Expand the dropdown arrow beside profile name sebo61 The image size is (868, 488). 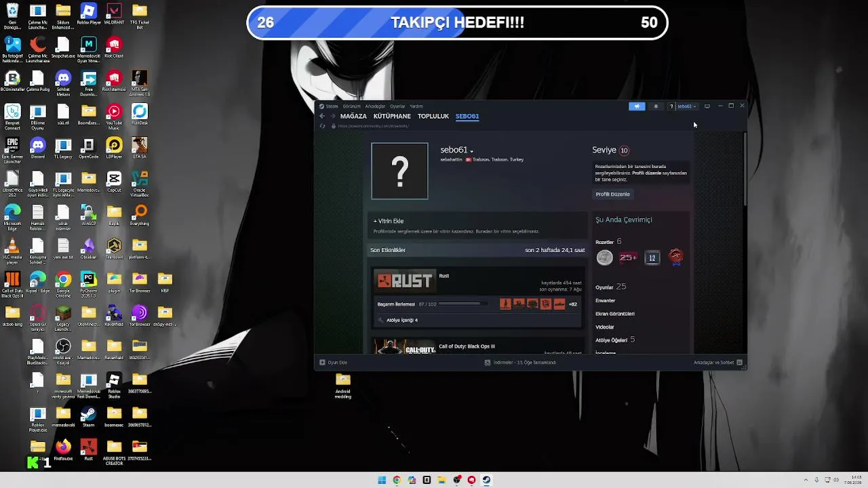471,151
